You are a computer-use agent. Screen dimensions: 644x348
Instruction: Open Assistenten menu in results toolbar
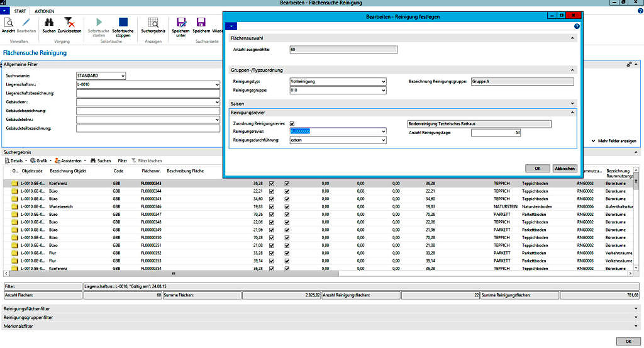coord(70,160)
